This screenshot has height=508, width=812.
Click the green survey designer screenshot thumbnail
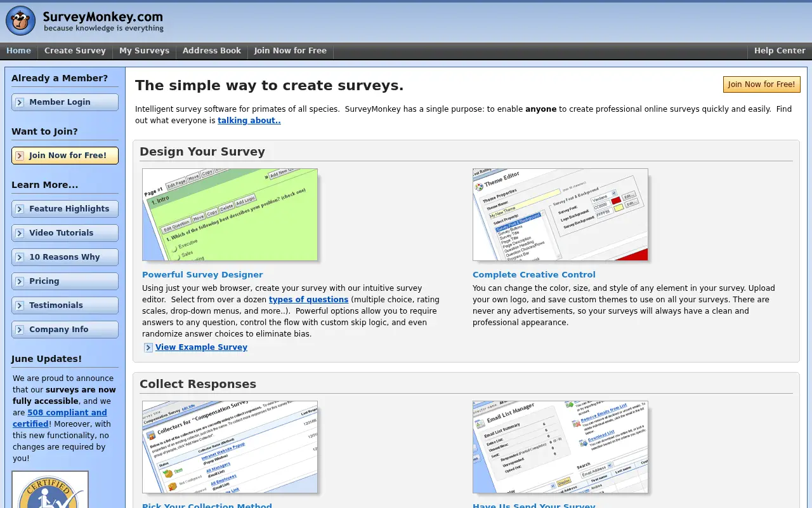coord(230,215)
